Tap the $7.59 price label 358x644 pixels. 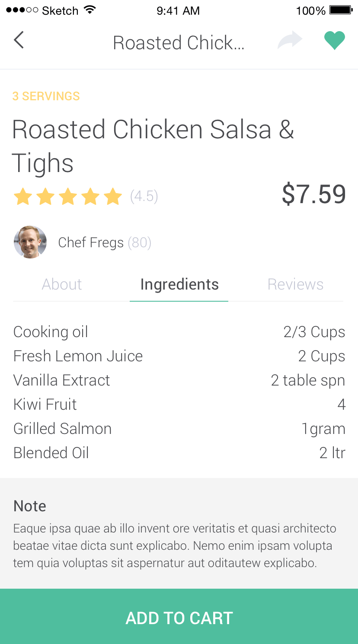(313, 194)
